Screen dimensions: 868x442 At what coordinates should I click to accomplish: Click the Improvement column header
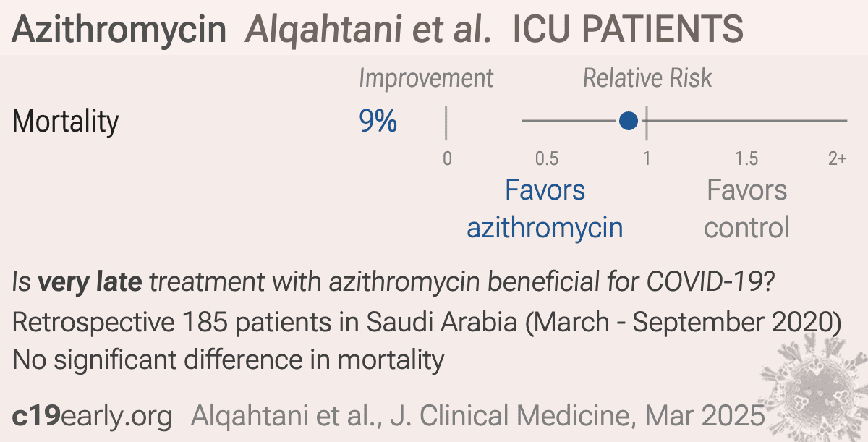tap(426, 78)
